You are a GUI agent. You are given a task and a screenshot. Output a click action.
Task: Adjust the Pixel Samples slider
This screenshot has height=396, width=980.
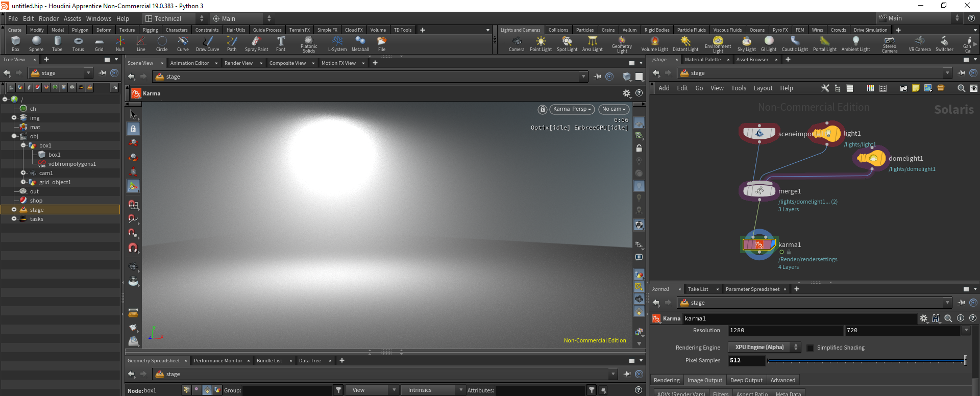coord(867,361)
